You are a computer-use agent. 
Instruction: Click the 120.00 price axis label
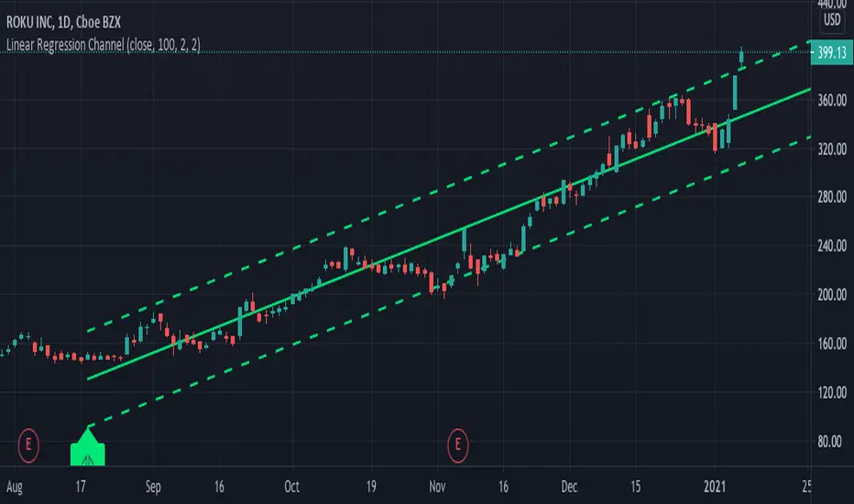coord(832,393)
